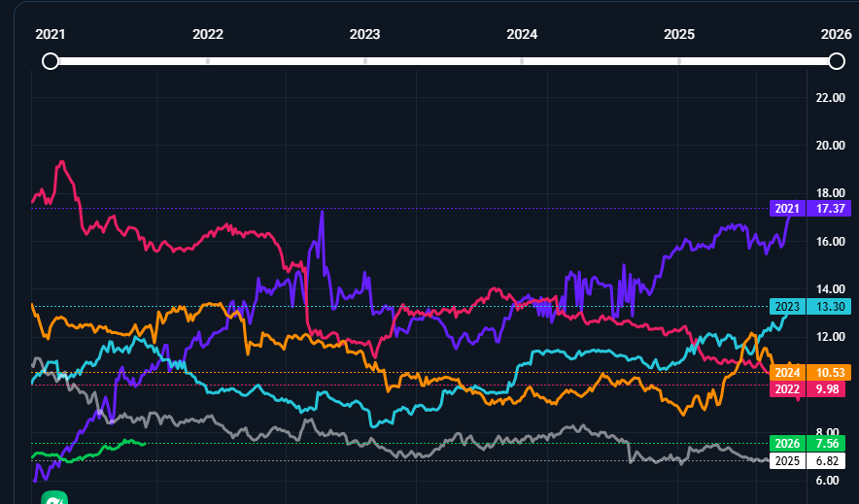Click the right range slider handle
The height and width of the screenshot is (504, 859).
click(x=836, y=61)
